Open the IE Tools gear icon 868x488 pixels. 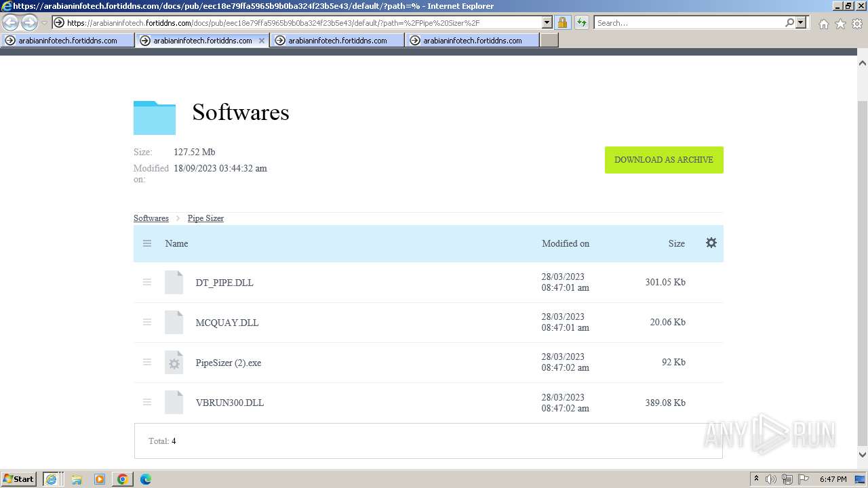(x=857, y=24)
